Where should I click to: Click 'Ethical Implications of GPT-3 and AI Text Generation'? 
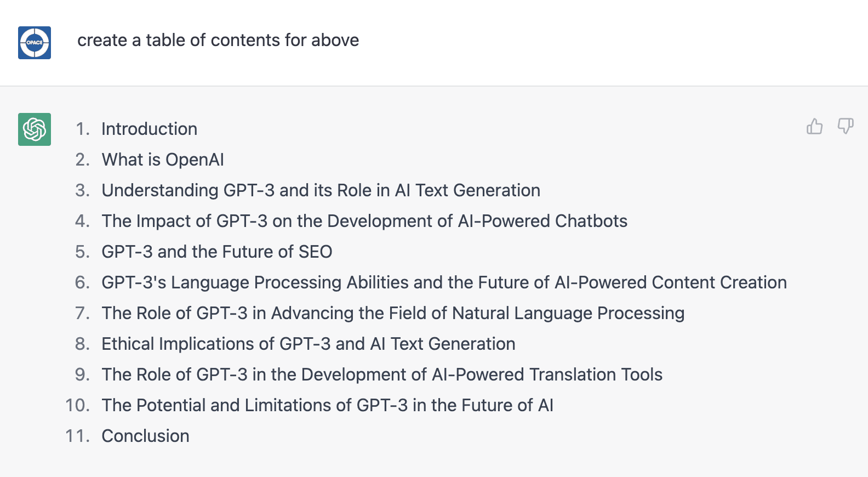308,344
